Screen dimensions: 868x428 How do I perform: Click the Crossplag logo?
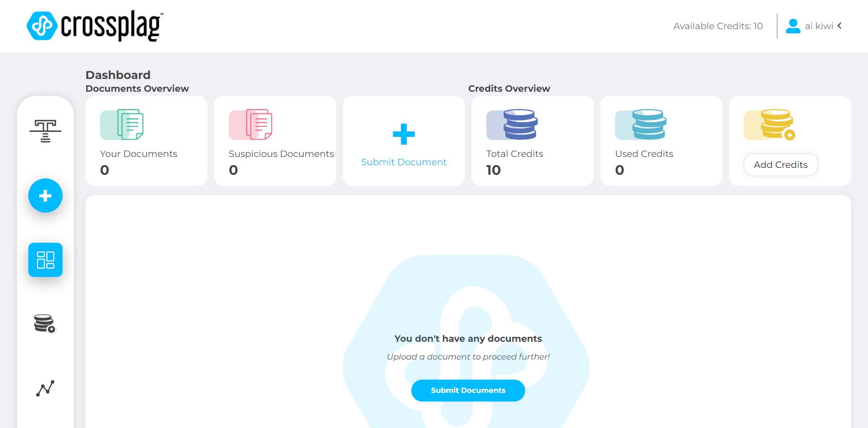(x=95, y=26)
